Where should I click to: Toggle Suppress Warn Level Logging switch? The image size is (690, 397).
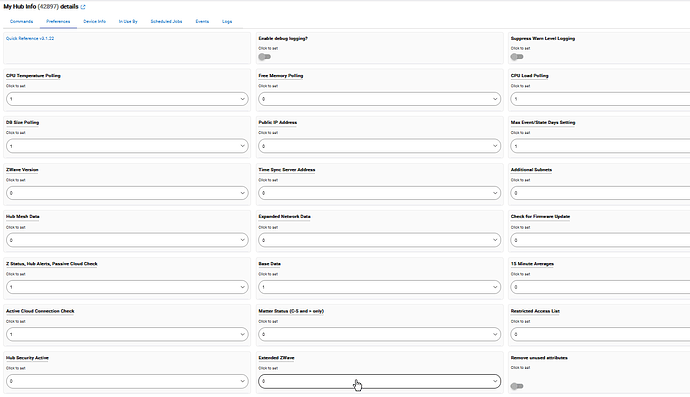[x=517, y=57]
